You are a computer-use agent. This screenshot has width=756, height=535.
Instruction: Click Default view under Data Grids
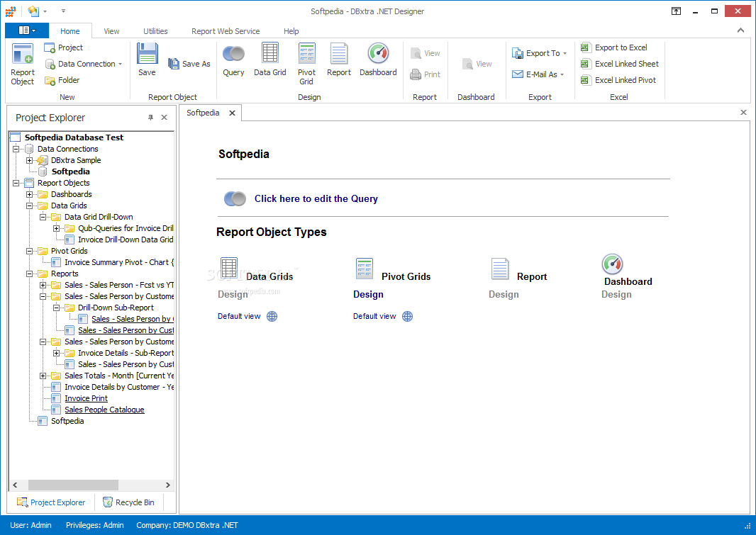(x=239, y=316)
